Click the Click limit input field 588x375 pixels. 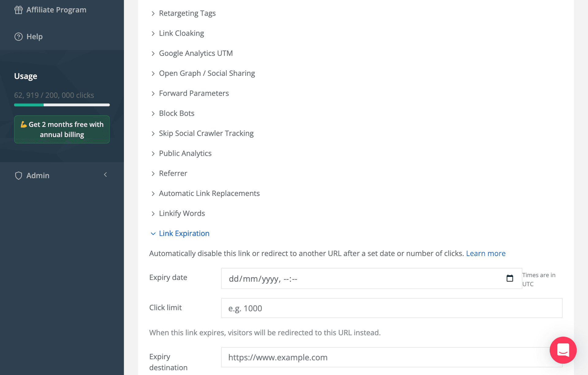[x=391, y=308]
